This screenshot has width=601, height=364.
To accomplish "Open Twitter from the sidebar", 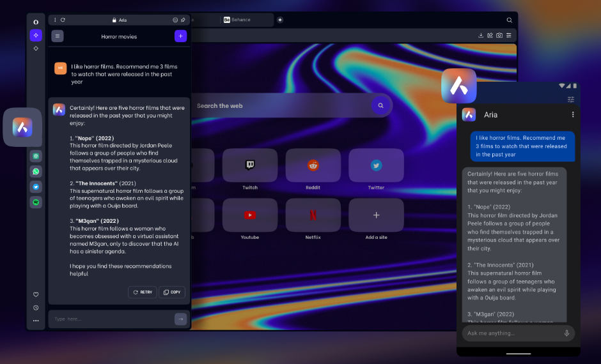I will click(36, 186).
